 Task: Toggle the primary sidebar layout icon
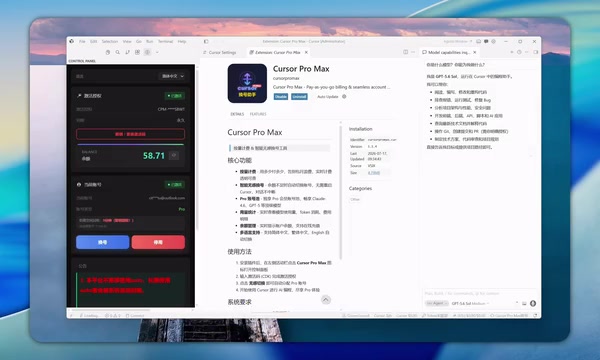[206, 41]
